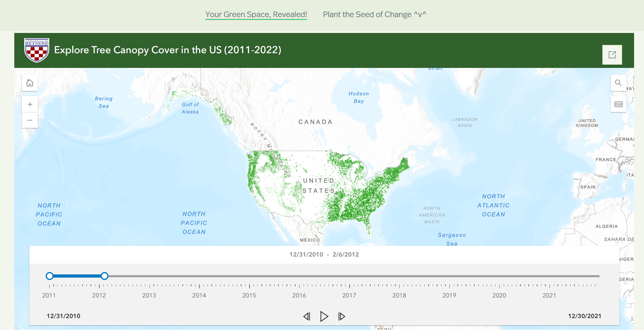Click the Gulf of Alaska map label
Screen dimensions: 644x330
click(x=190, y=108)
